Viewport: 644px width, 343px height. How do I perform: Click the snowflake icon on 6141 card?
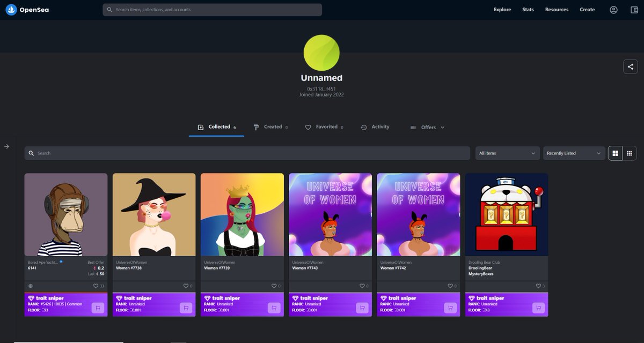tap(31, 286)
